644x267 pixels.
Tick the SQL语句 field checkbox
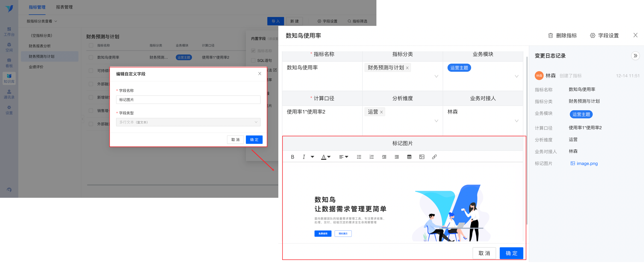253,60
